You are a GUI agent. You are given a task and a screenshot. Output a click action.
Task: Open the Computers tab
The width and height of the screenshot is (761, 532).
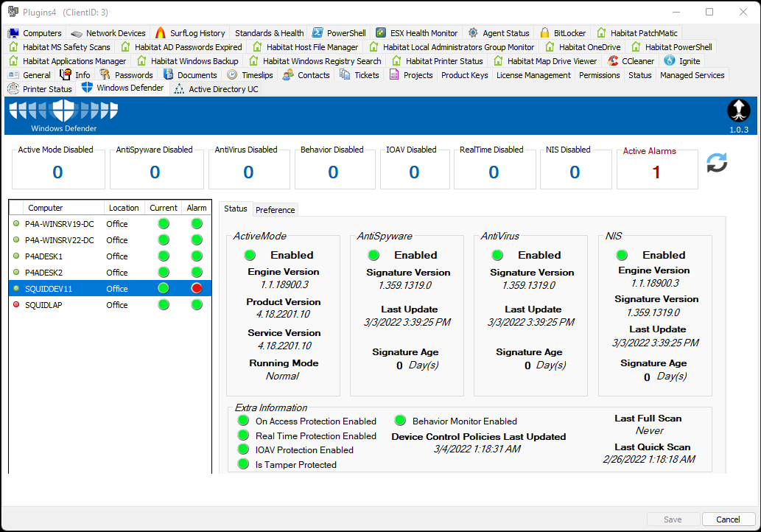point(35,33)
